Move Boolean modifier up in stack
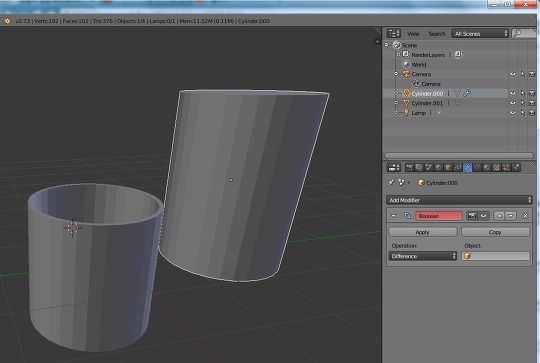 pyautogui.click(x=499, y=216)
